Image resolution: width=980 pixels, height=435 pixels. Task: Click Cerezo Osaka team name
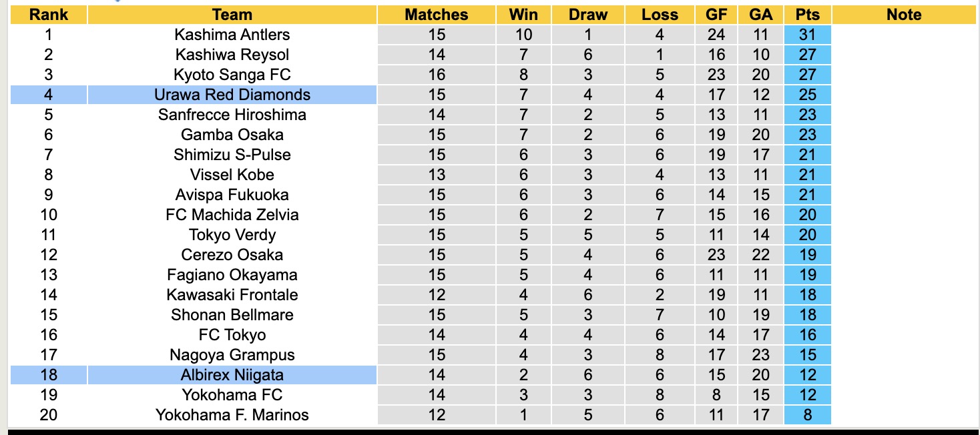232,255
